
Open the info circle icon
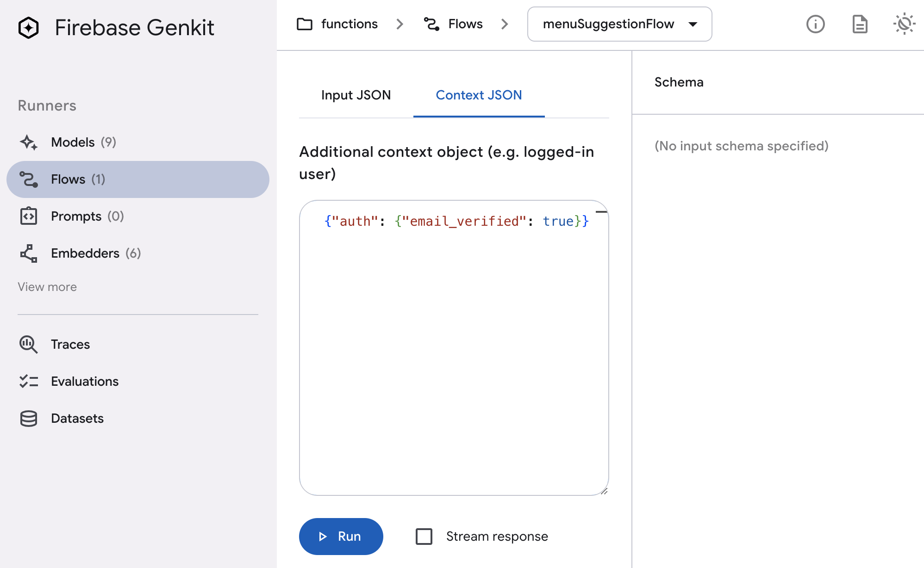[x=815, y=24]
